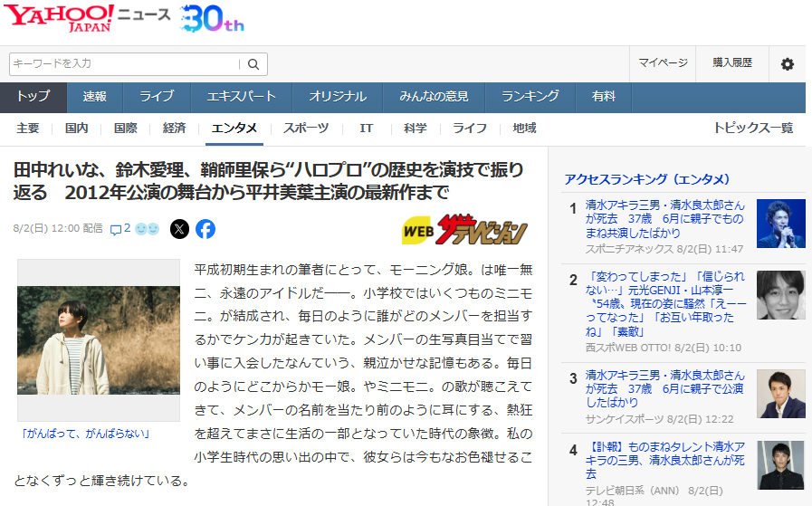Open トピックス一覧
The width and height of the screenshot is (812, 506).
click(x=753, y=129)
